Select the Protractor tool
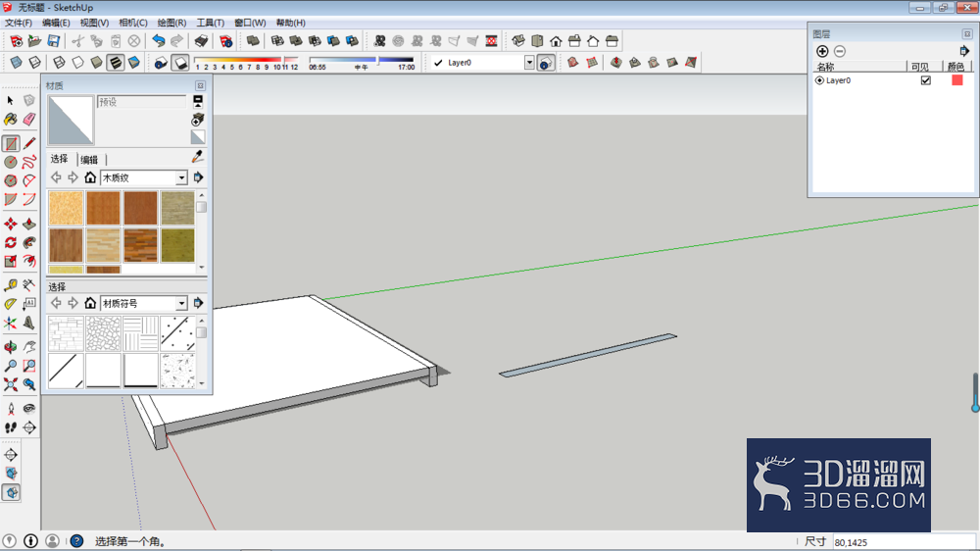 coord(11,305)
